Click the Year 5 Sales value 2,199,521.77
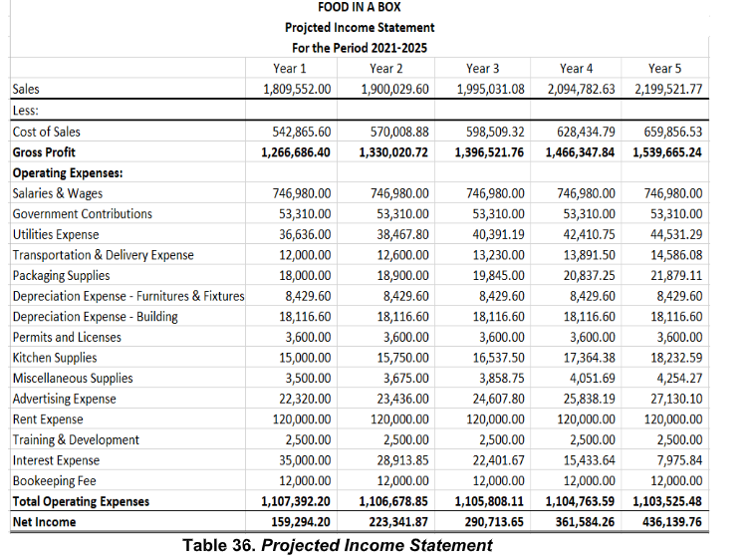This screenshot has height=558, width=756. [668, 90]
